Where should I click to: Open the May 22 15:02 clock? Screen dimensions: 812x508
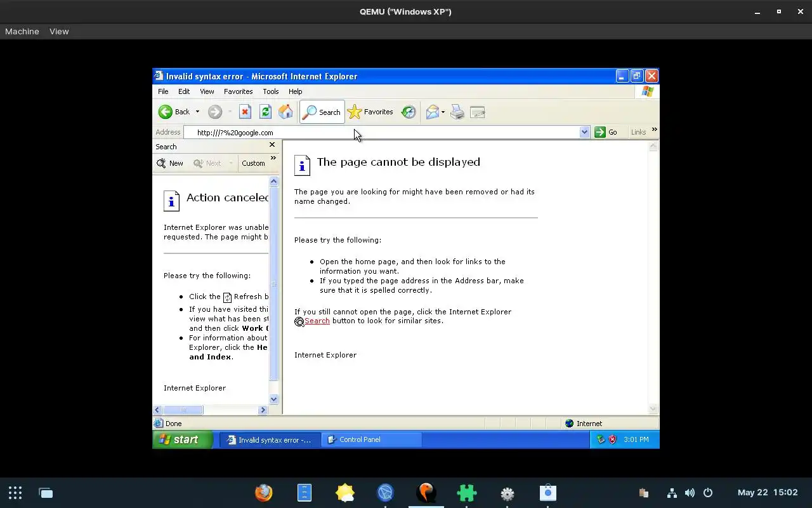tap(768, 493)
